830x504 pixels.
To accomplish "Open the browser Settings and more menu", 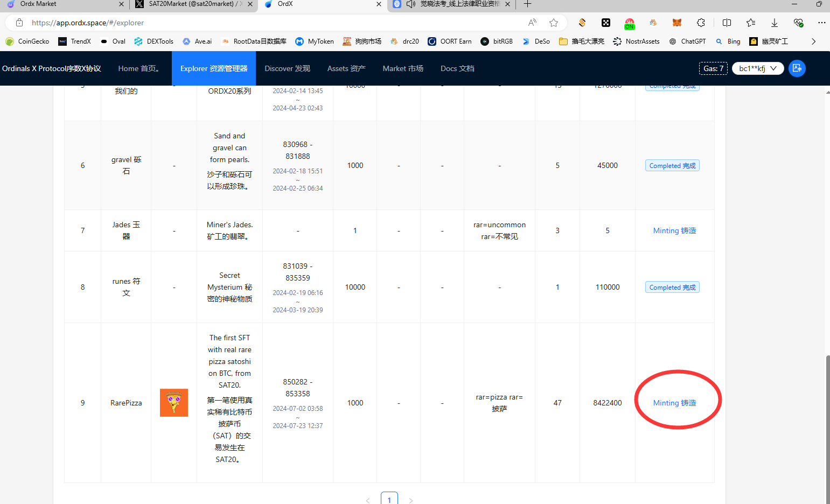I will tap(821, 23).
